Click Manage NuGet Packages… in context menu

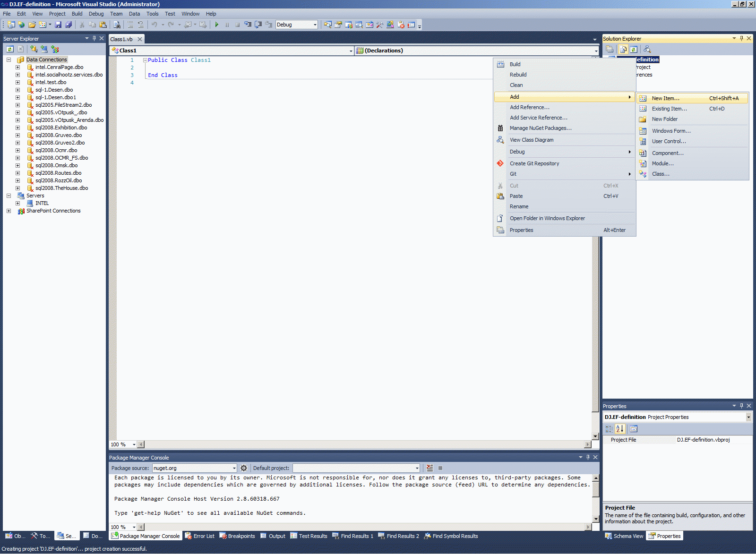pos(564,128)
